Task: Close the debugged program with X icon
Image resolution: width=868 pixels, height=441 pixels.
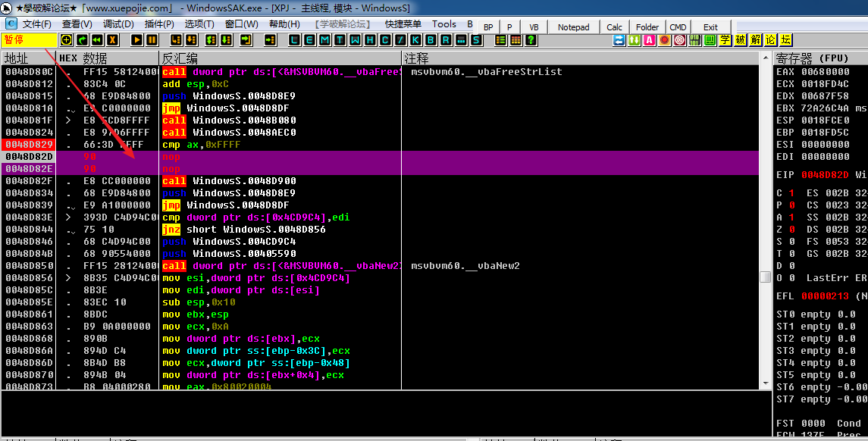Action: [x=113, y=40]
